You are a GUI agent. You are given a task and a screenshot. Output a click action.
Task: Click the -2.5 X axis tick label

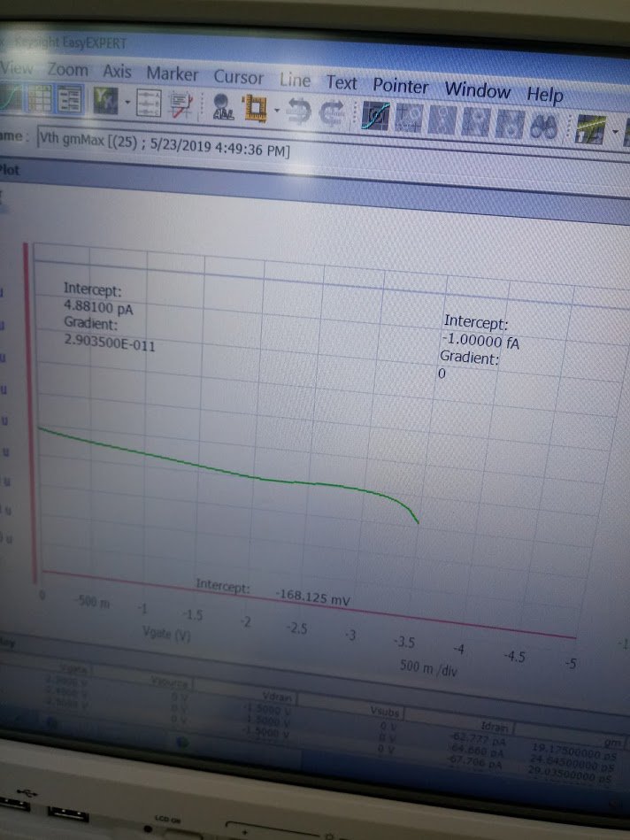[296, 628]
